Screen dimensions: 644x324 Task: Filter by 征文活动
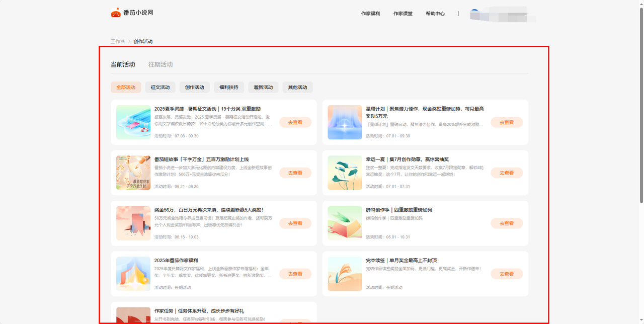[x=160, y=87]
